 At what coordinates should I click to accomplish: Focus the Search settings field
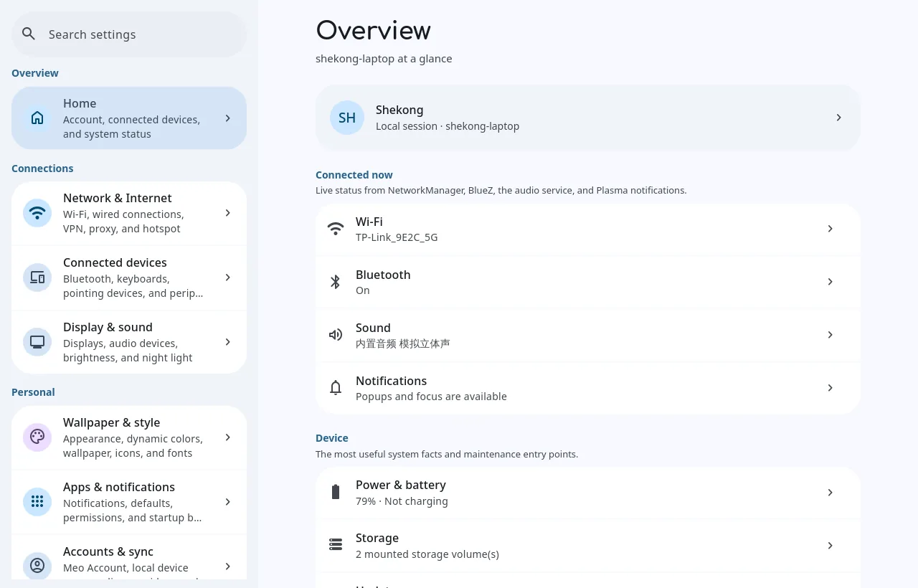[x=129, y=34]
